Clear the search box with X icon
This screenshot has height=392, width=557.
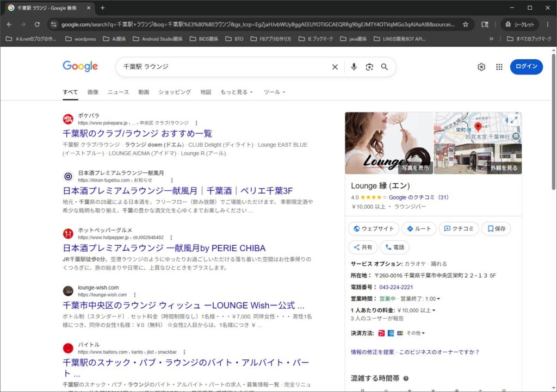pyautogui.click(x=335, y=67)
